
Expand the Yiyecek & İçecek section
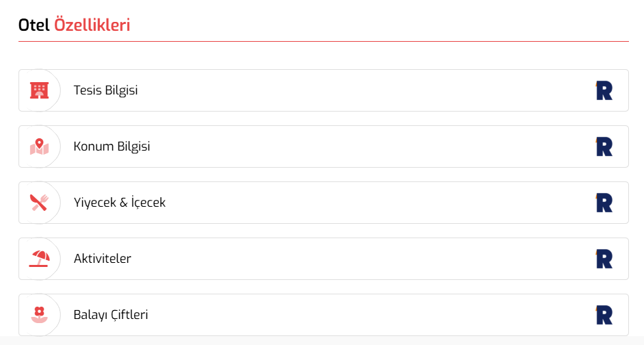pos(324,203)
